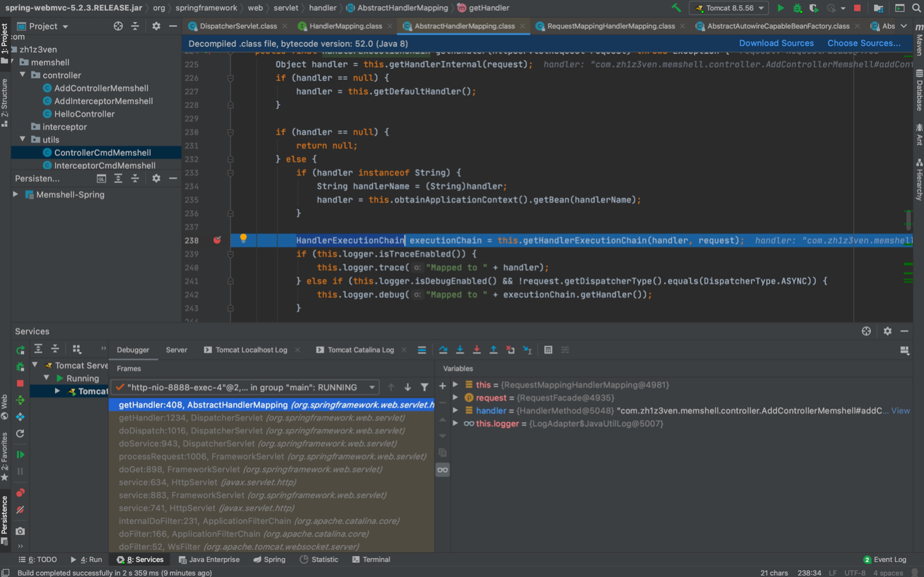Viewport: 924px width, 577px height.
Task: Click Show Execution Point icon
Action: click(422, 350)
